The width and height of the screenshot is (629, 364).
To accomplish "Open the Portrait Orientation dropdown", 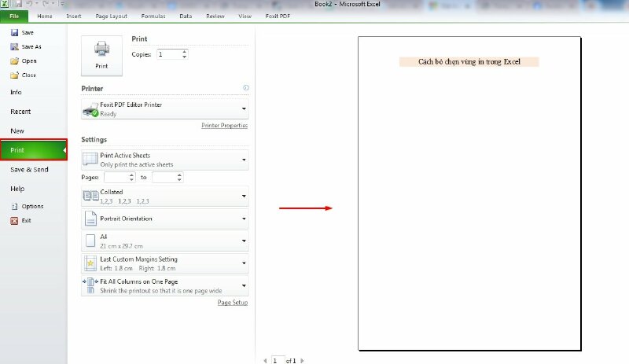I will [165, 219].
